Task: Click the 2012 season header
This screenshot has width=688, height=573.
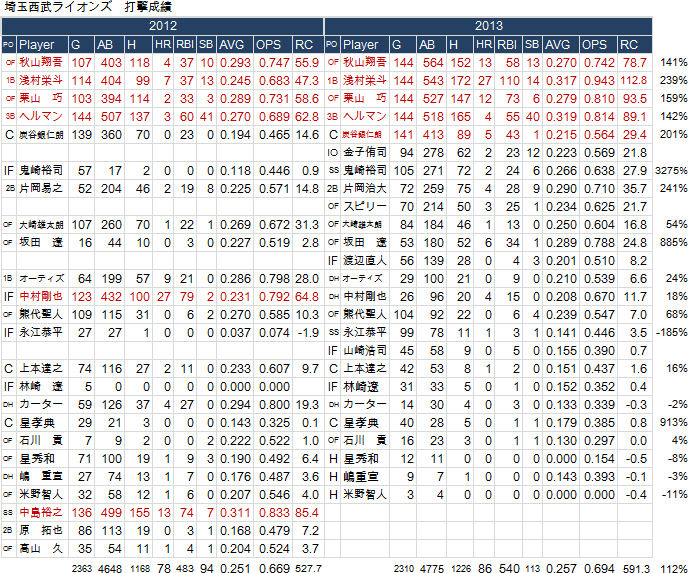Action: pos(162,26)
